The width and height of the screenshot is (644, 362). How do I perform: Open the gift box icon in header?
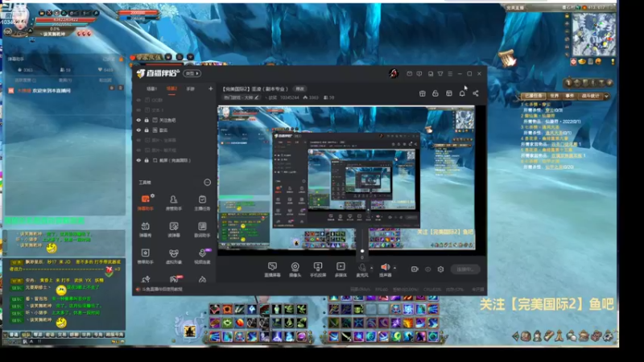(422, 93)
